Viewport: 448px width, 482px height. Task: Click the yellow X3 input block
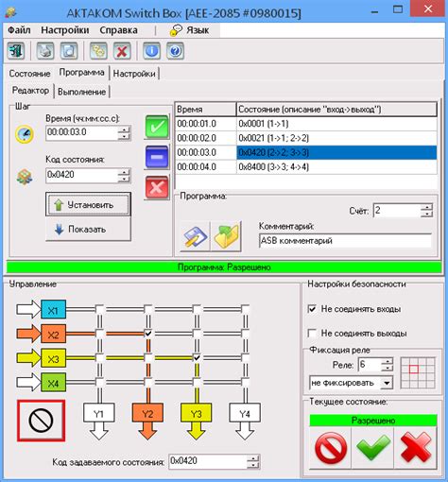click(x=53, y=358)
